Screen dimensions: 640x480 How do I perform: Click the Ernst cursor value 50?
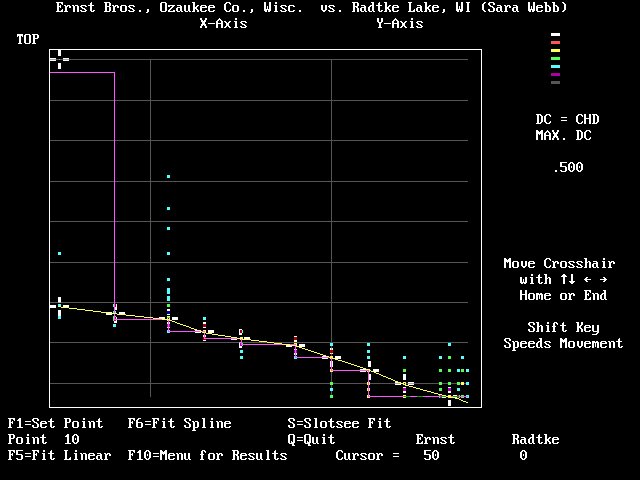point(431,455)
